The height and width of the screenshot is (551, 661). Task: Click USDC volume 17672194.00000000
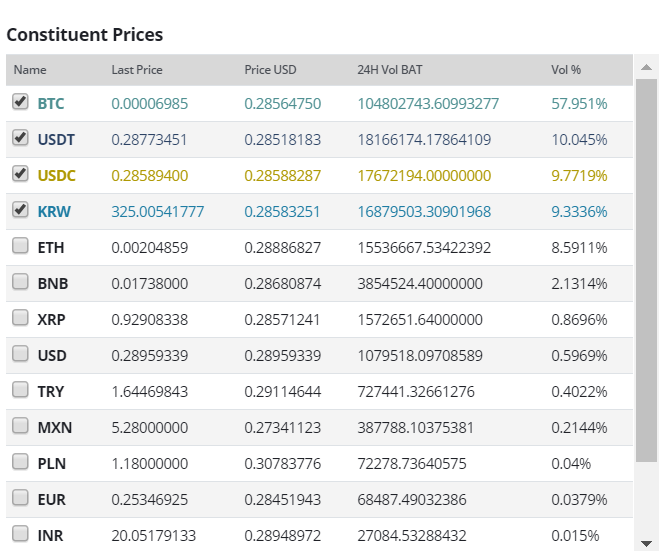pyautogui.click(x=425, y=175)
